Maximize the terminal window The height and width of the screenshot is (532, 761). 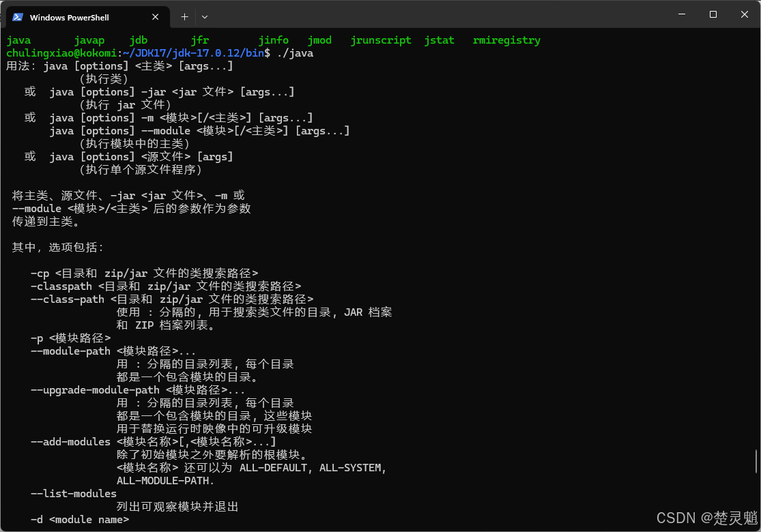(x=713, y=14)
